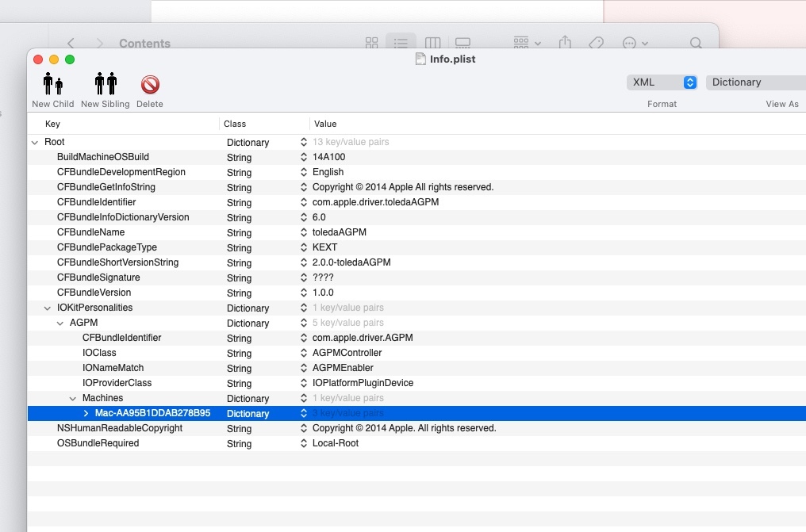Open the Dictionary View As dropdown
Image resolution: width=806 pixels, height=532 pixels.
(755, 82)
